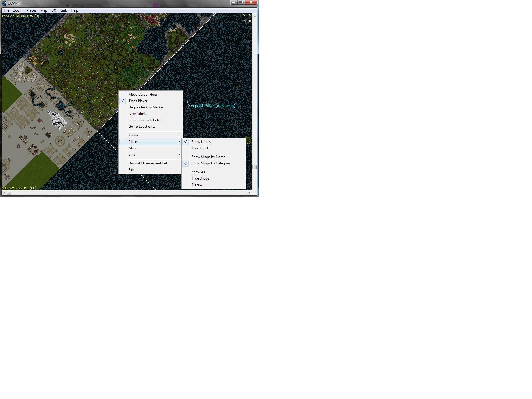The width and height of the screenshot is (532, 399).
Task: Toggle Show Shops by Category
Action: 214,163
